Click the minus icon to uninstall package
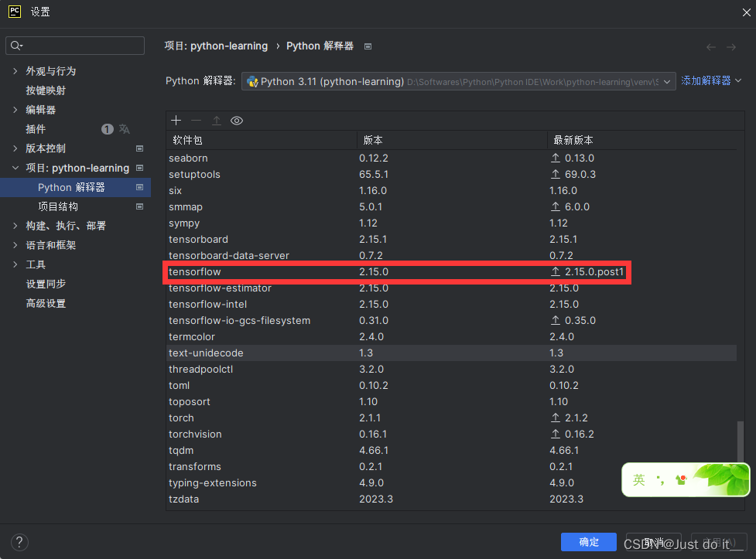This screenshot has height=559, width=756. point(197,121)
